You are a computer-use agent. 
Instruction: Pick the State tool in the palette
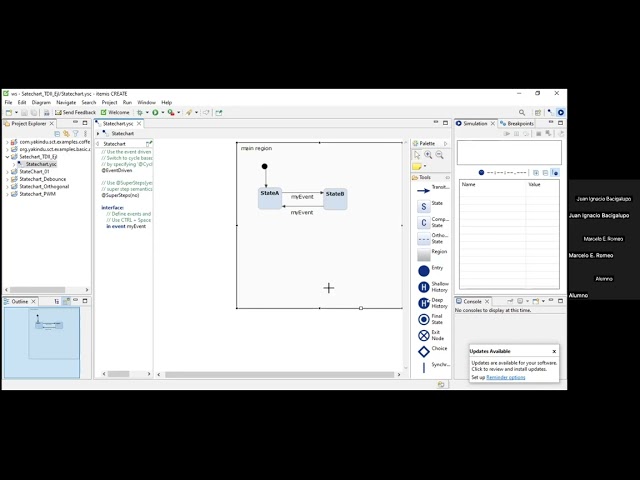tap(430, 206)
